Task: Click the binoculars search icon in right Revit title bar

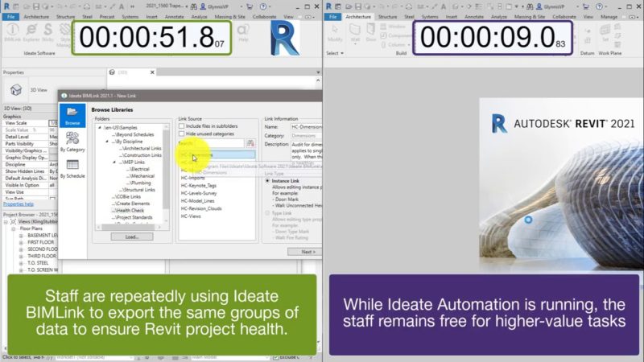Action: [x=530, y=6]
